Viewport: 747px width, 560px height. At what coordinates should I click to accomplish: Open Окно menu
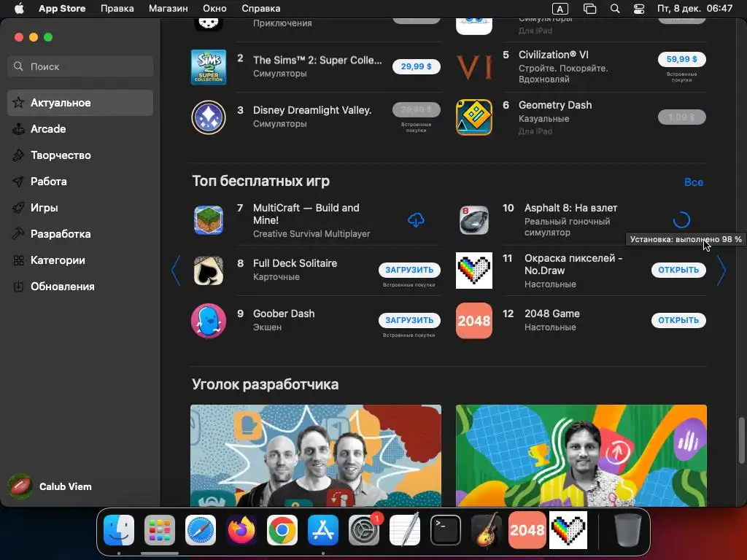tap(214, 9)
